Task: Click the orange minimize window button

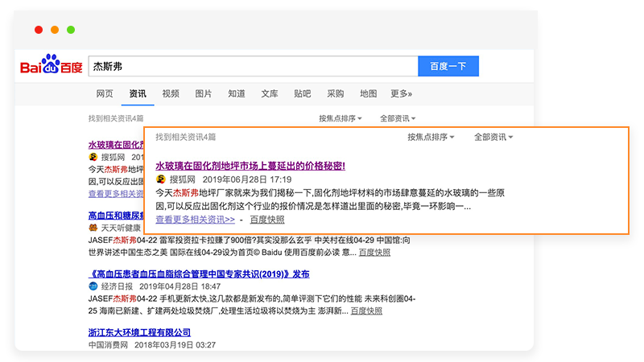Action: click(x=55, y=30)
